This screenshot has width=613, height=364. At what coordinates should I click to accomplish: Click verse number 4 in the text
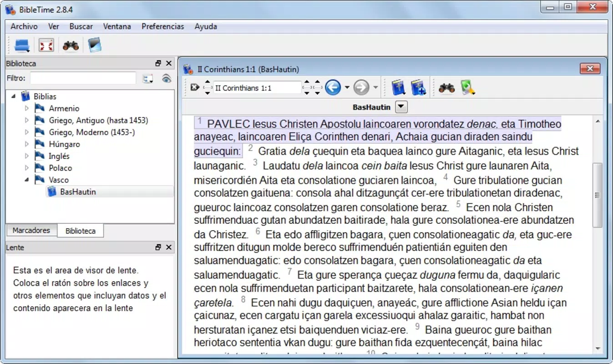click(446, 177)
